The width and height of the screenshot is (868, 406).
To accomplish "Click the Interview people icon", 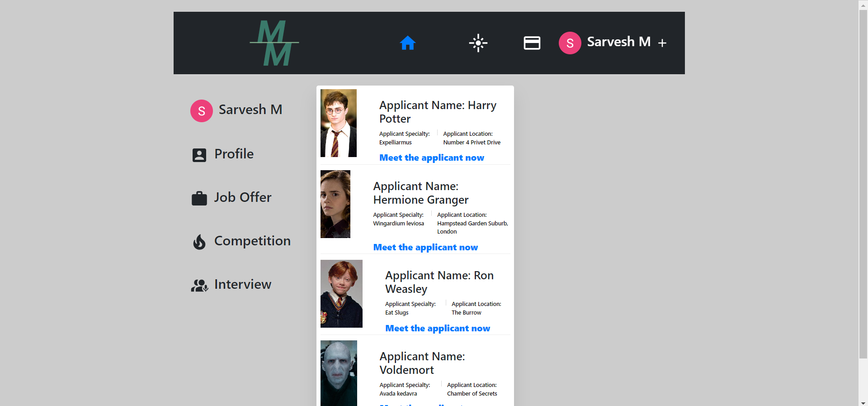I will [199, 286].
